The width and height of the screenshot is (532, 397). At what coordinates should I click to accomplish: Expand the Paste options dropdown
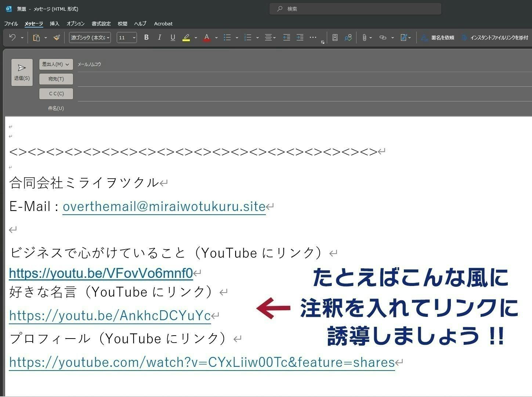pyautogui.click(x=46, y=37)
